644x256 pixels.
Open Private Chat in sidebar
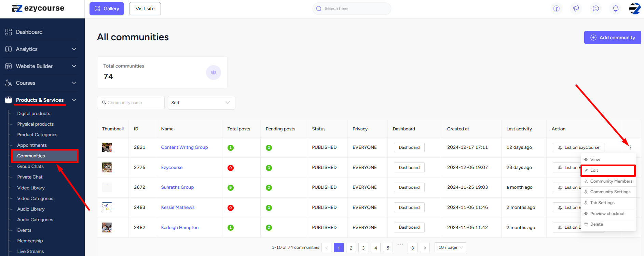click(30, 177)
